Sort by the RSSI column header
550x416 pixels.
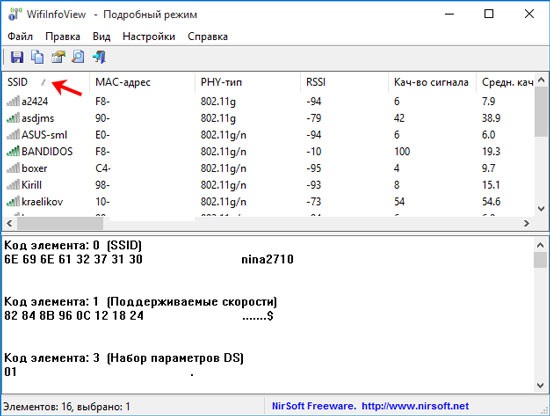click(344, 82)
